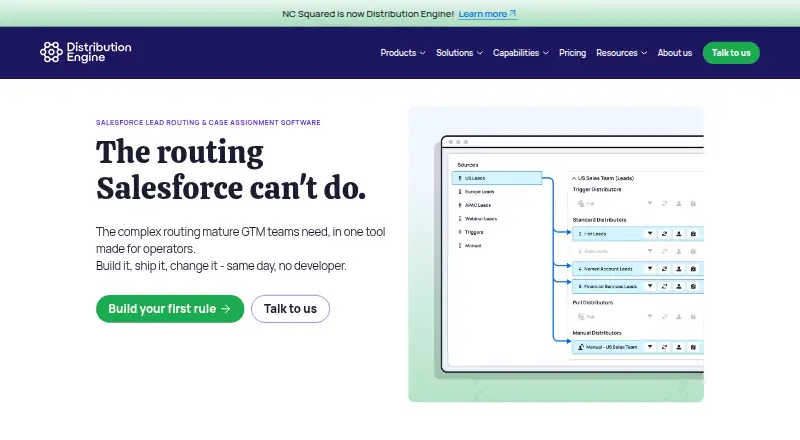
Task: Select the Named Account Leads distributor row
Action: pos(638,268)
